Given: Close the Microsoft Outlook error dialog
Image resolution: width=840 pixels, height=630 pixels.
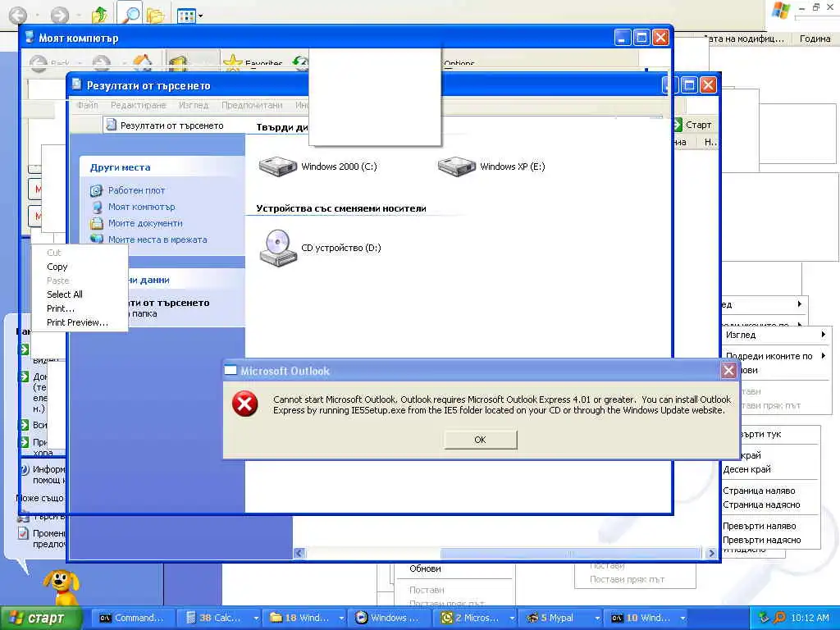Looking at the screenshot, I should click(728, 370).
